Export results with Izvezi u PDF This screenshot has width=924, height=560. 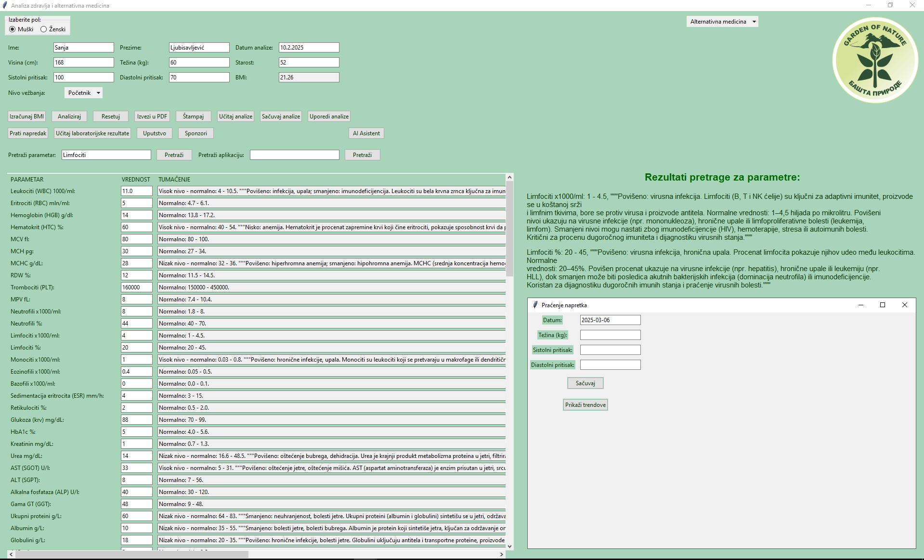click(152, 117)
